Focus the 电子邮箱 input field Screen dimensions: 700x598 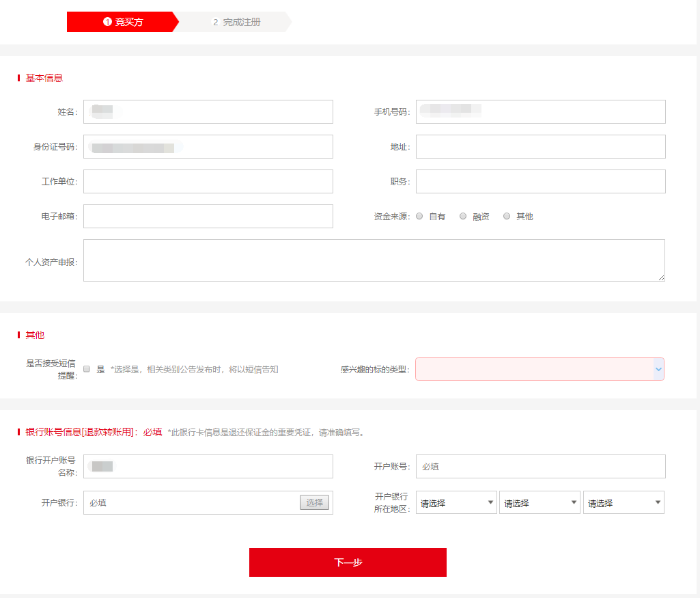pos(208,216)
